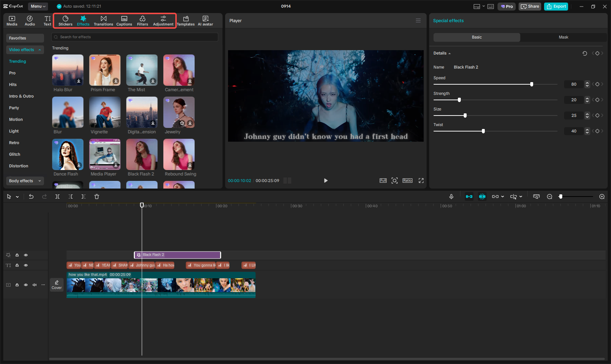Screen dimensions: 611x364
Task: Select the Black Flash 2 effect thumbnail
Action: pyautogui.click(x=141, y=154)
